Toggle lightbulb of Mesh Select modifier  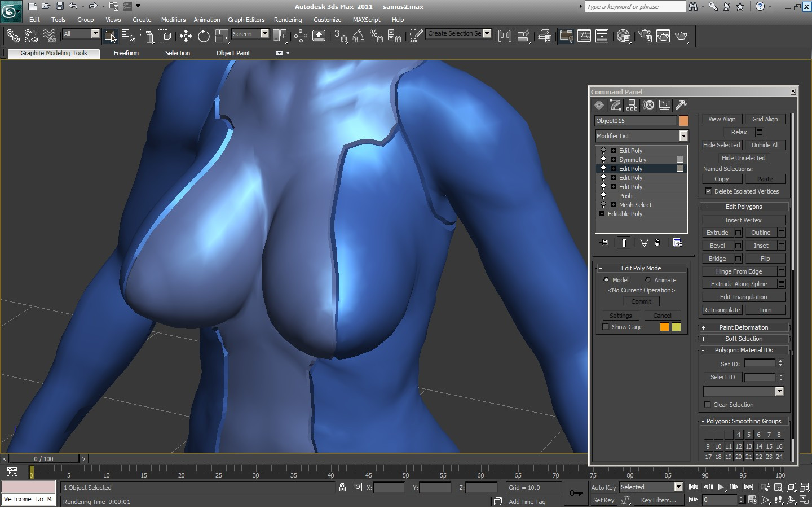point(603,205)
